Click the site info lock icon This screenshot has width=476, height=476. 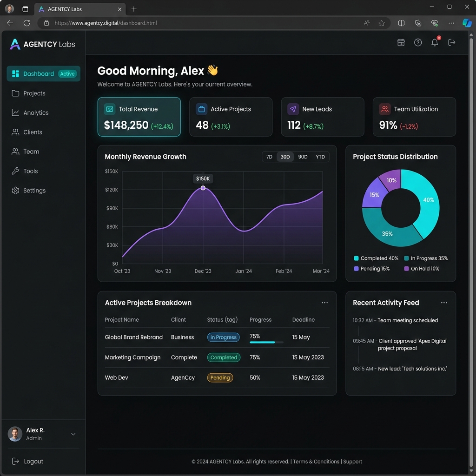46,23
